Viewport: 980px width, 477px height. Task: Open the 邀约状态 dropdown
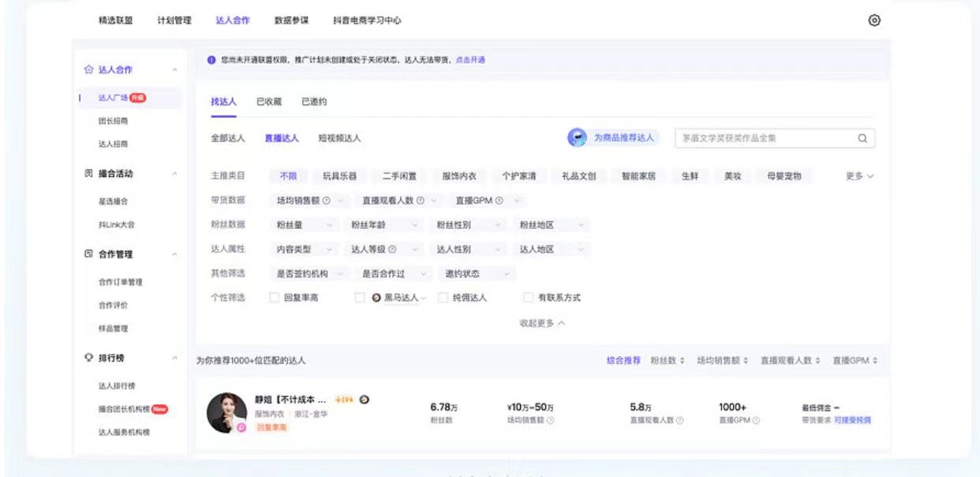click(477, 274)
